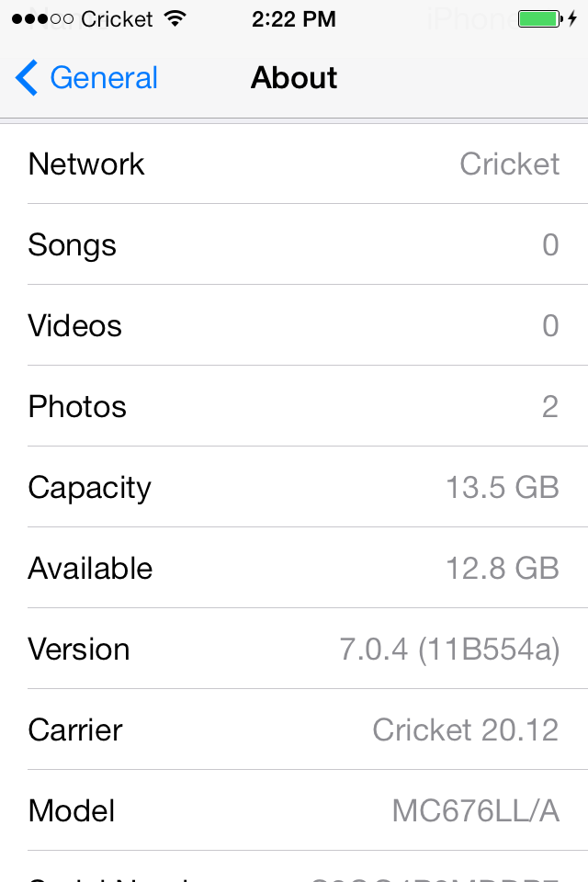Tap the Available 12.8 GB value

tap(502, 568)
